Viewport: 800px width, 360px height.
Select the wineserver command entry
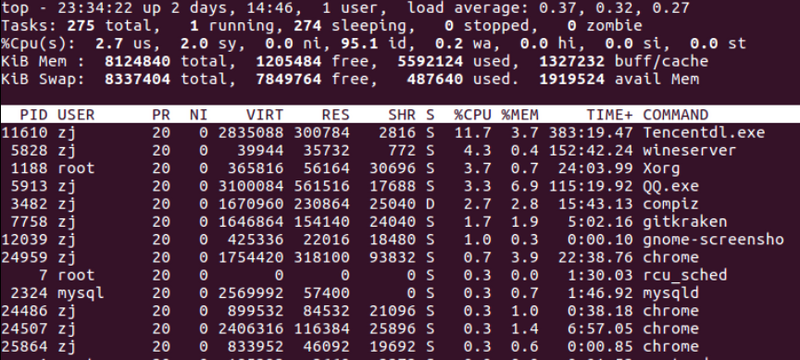(689, 151)
